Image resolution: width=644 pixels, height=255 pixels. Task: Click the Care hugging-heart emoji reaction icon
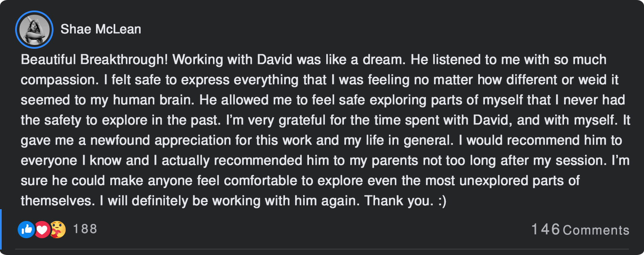click(x=58, y=229)
